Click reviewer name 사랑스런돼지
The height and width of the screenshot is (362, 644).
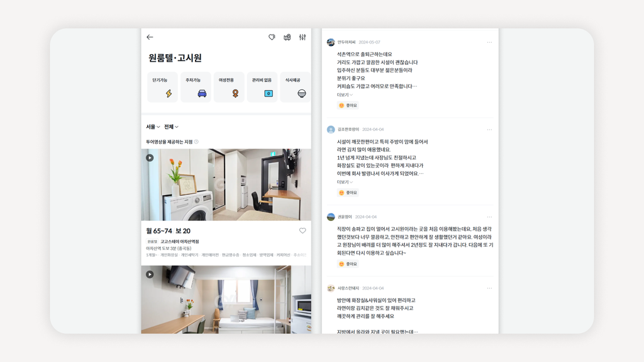click(348, 288)
